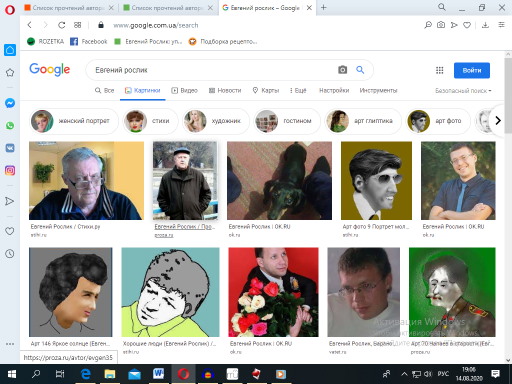The height and width of the screenshot is (384, 512).
Task: Open the sidebar three-dots setup menu
Action: tap(10, 344)
